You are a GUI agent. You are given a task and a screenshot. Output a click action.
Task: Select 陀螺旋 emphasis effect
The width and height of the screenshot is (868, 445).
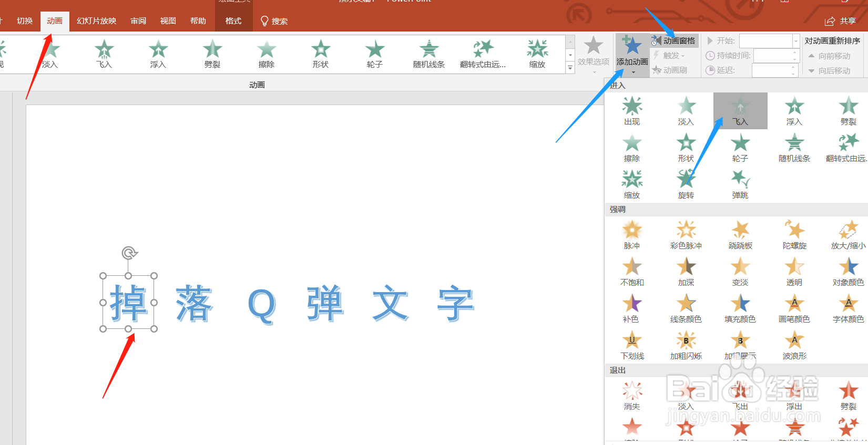click(794, 235)
